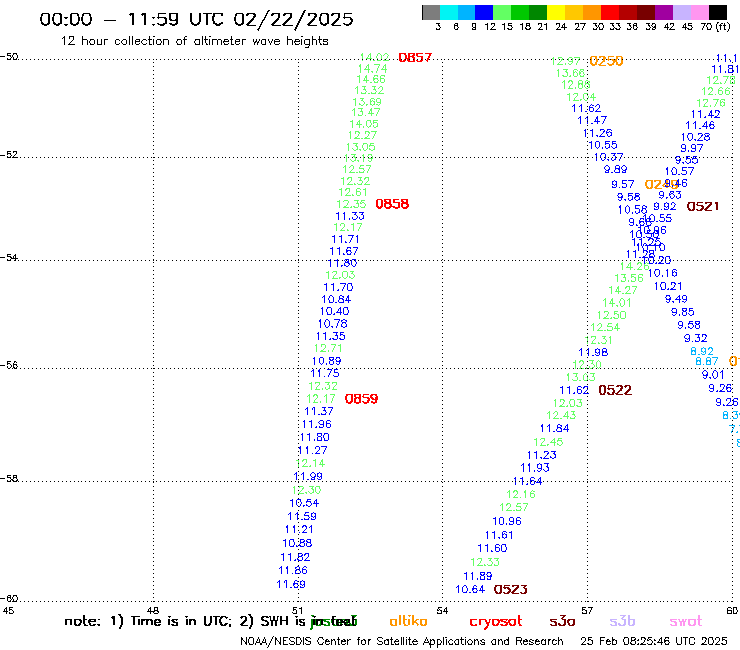Screen dimensions: 740x650
Task: Select the dark green legend swatch
Action: pyautogui.click(x=538, y=12)
